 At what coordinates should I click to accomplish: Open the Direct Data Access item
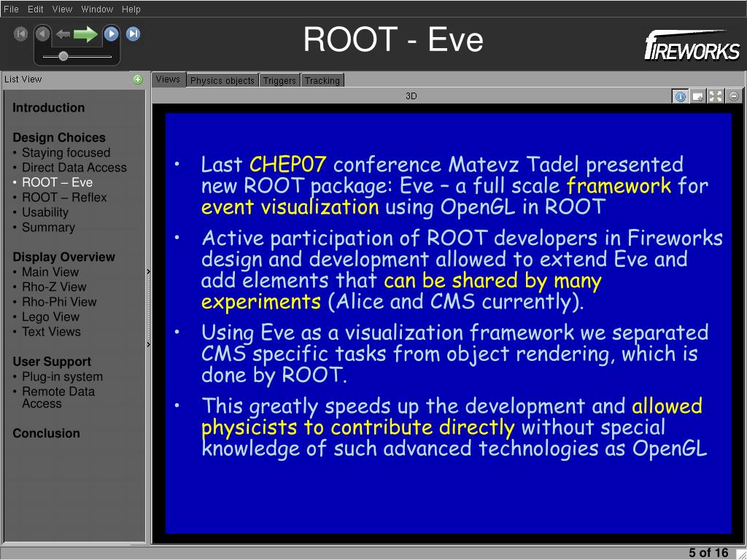pos(74,168)
